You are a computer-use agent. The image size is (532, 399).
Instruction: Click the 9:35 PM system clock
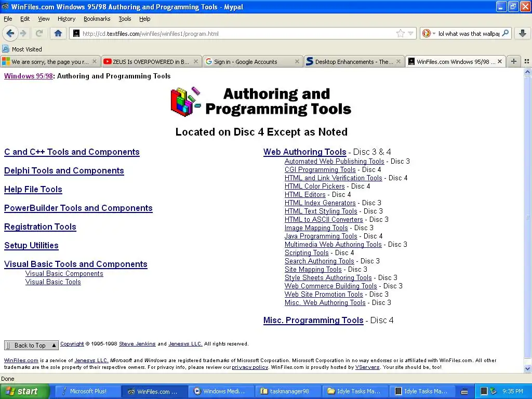(x=513, y=392)
